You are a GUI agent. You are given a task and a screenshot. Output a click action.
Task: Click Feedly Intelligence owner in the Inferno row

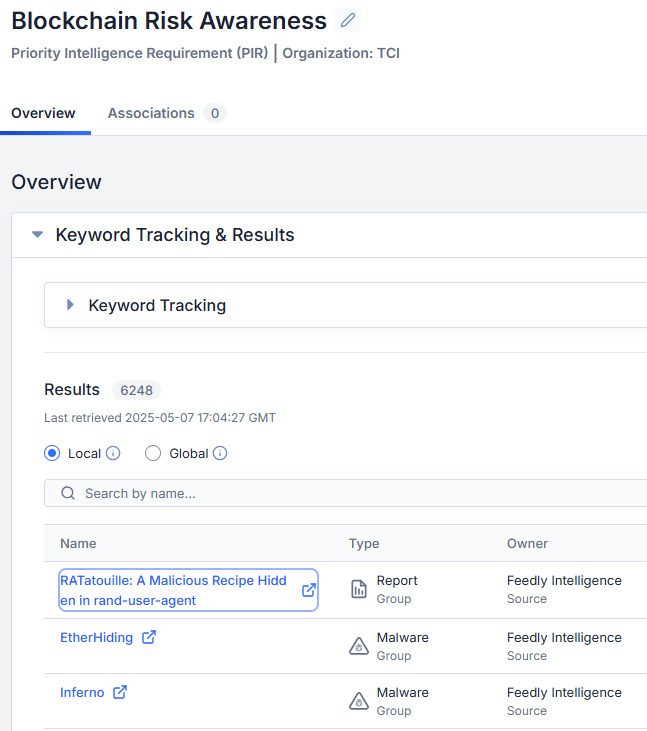coord(564,692)
